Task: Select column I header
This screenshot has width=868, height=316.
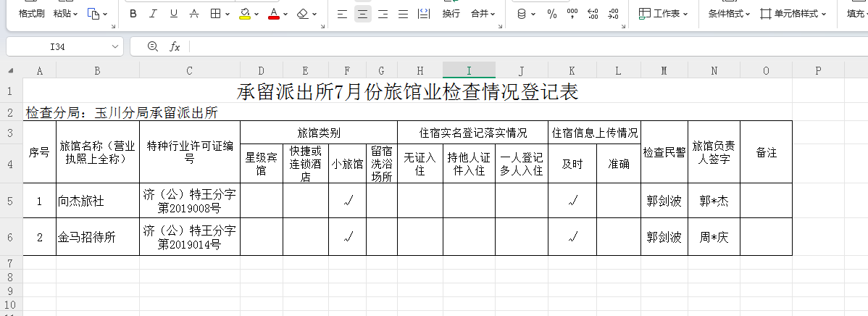Action: click(x=469, y=70)
